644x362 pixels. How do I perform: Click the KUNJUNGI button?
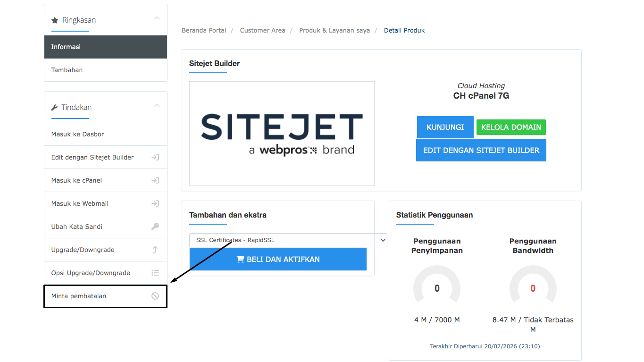coord(445,127)
